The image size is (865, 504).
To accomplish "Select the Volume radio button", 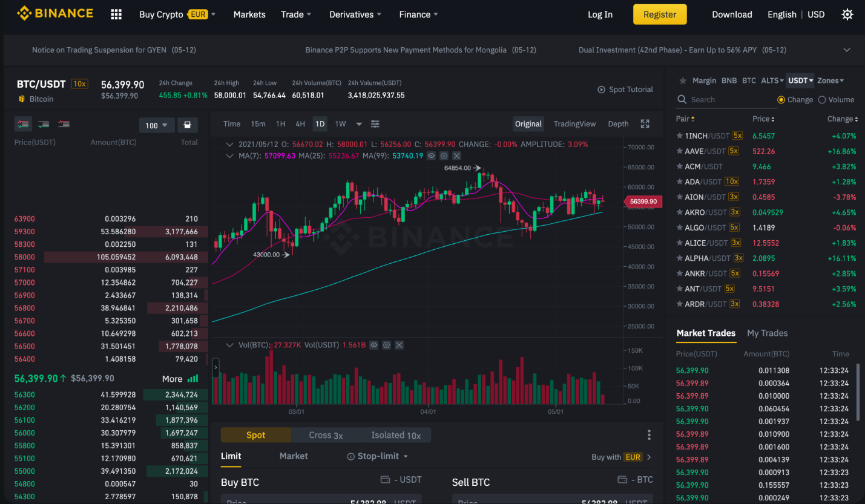I will [821, 100].
